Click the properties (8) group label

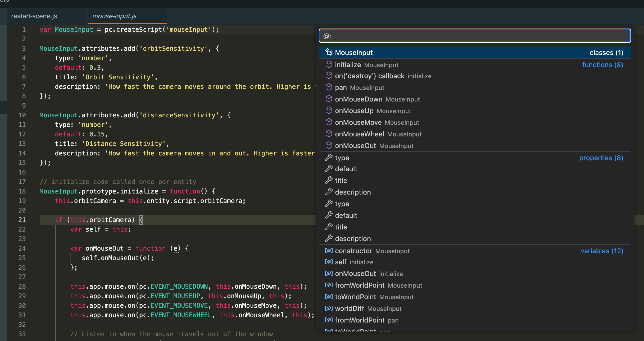point(601,158)
